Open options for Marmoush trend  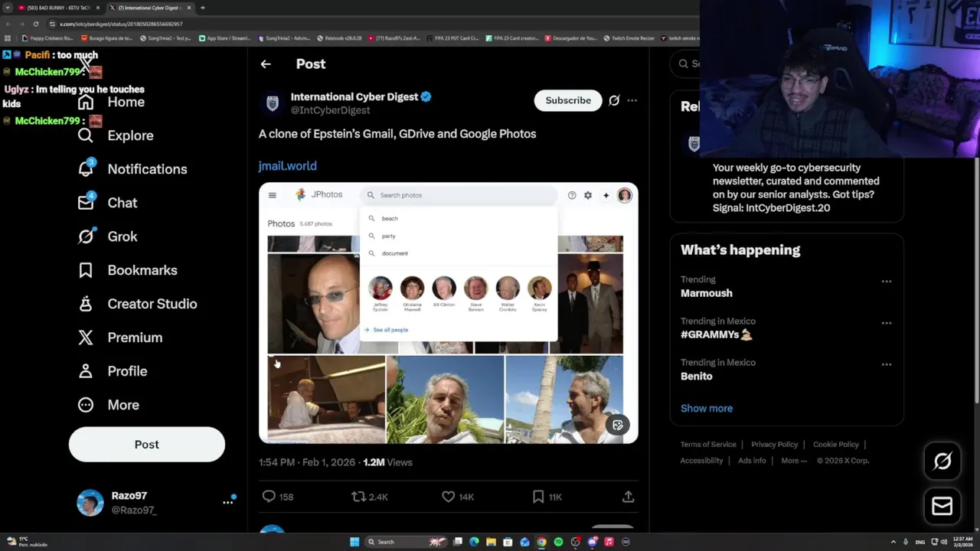coord(887,282)
